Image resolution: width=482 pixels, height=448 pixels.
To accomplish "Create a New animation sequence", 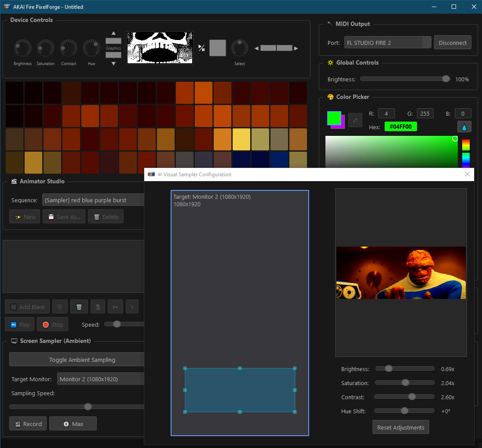I will [25, 217].
